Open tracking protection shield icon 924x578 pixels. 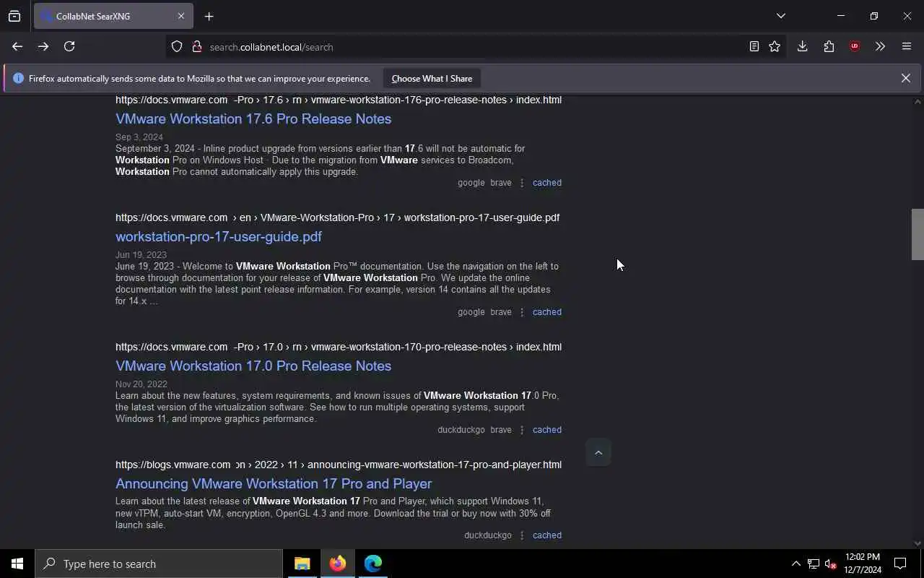pos(177,46)
